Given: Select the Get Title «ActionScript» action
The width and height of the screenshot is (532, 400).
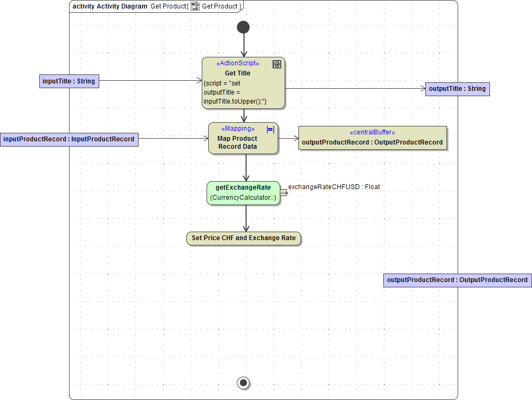Looking at the screenshot, I should pos(237,73).
